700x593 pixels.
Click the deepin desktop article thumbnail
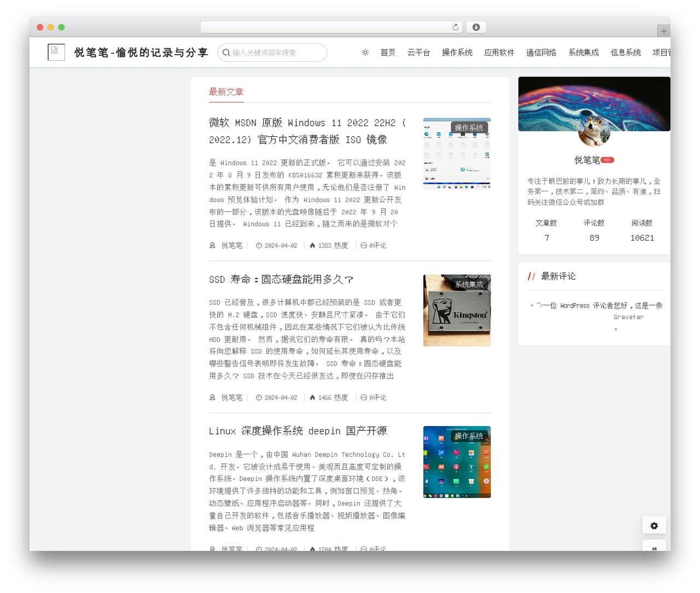point(457,462)
